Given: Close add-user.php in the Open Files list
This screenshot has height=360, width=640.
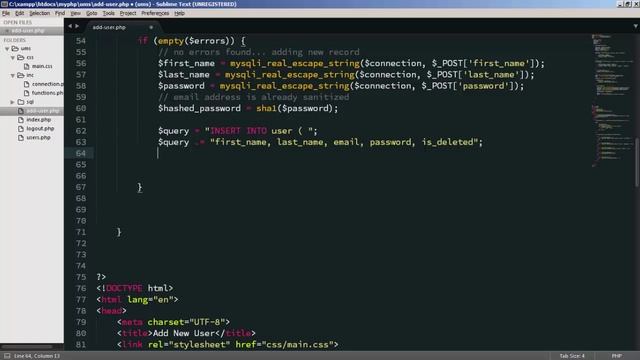Looking at the screenshot, I should pyautogui.click(x=7, y=31).
